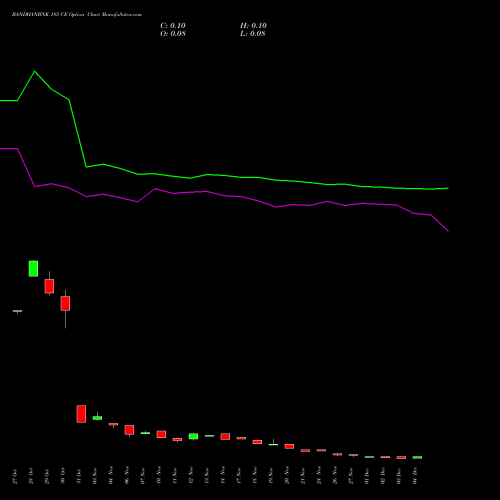Image resolution: width=500 pixels, height=500 pixels.
Task: Click the '31 Oct' date axis label
Action: pos(79,476)
